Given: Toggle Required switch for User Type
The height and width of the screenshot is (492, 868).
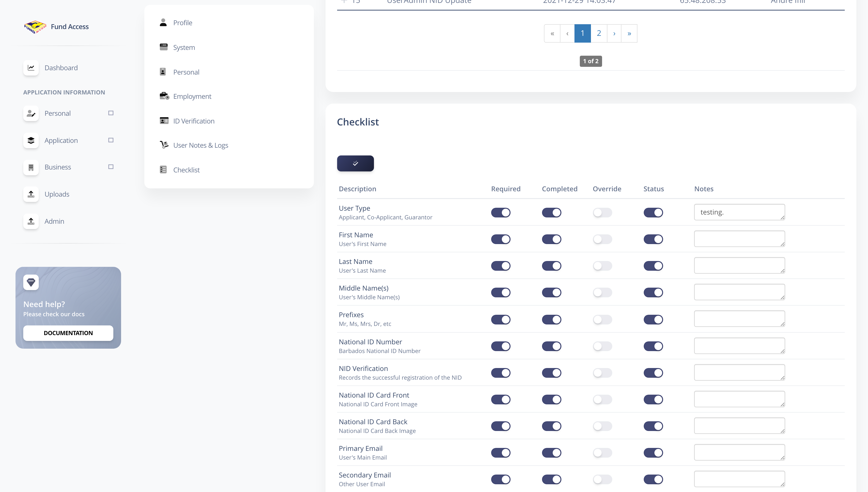Looking at the screenshot, I should coord(501,213).
